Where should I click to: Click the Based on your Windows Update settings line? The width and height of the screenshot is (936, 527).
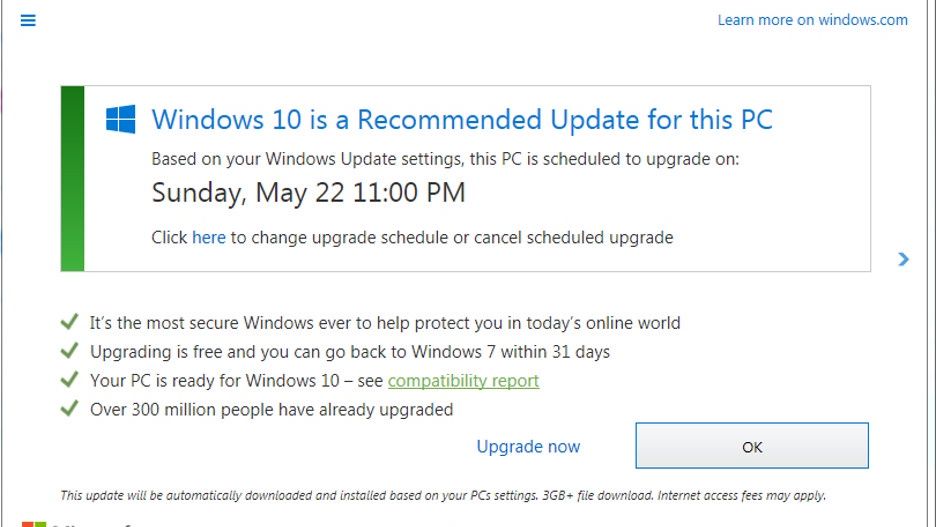click(x=445, y=159)
